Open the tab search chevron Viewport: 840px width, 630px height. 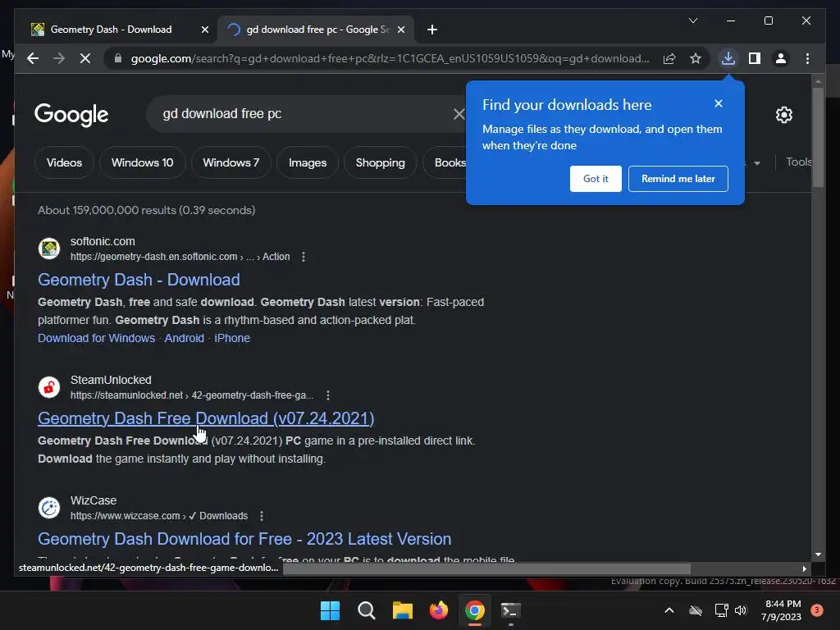[x=692, y=21]
